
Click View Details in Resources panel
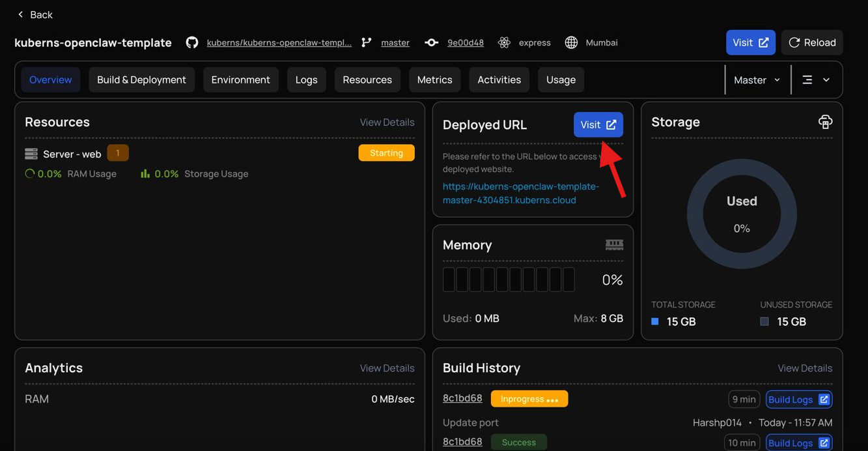click(x=387, y=122)
